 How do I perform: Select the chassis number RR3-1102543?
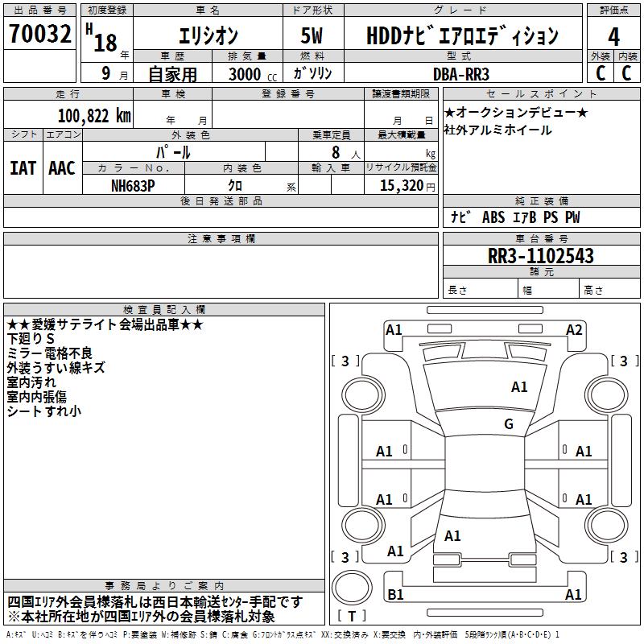540,256
